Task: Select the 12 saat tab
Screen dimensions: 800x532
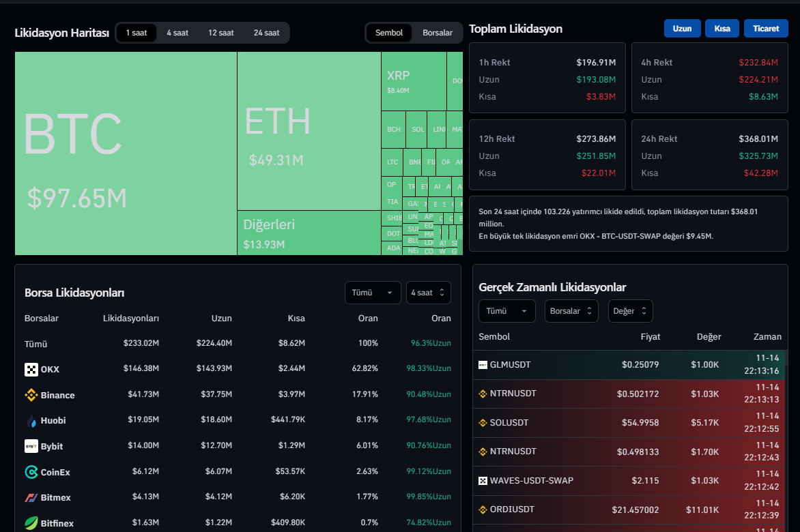Action: click(221, 33)
